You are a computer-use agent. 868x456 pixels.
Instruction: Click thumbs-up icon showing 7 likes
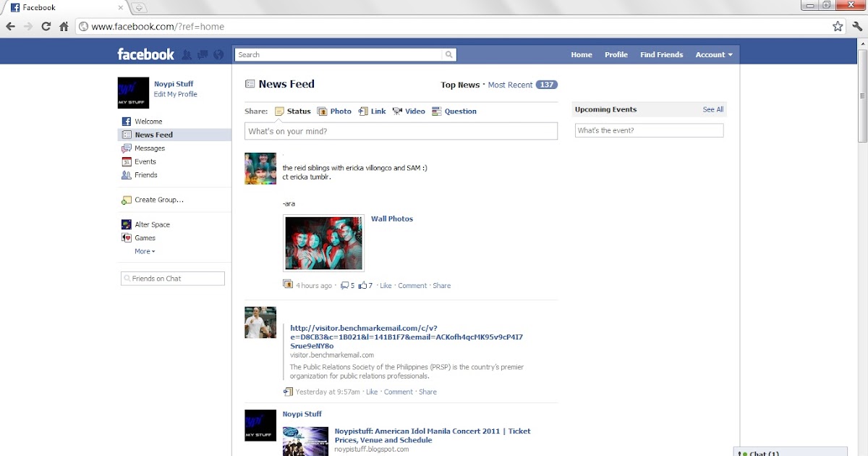(x=363, y=285)
